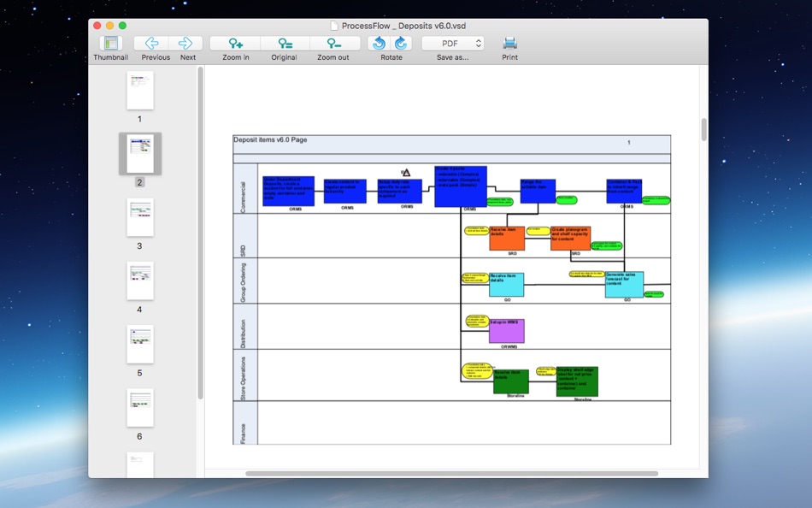This screenshot has height=508, width=812.
Task: Click the triangle marker in the Commercial lane
Action: 406,173
